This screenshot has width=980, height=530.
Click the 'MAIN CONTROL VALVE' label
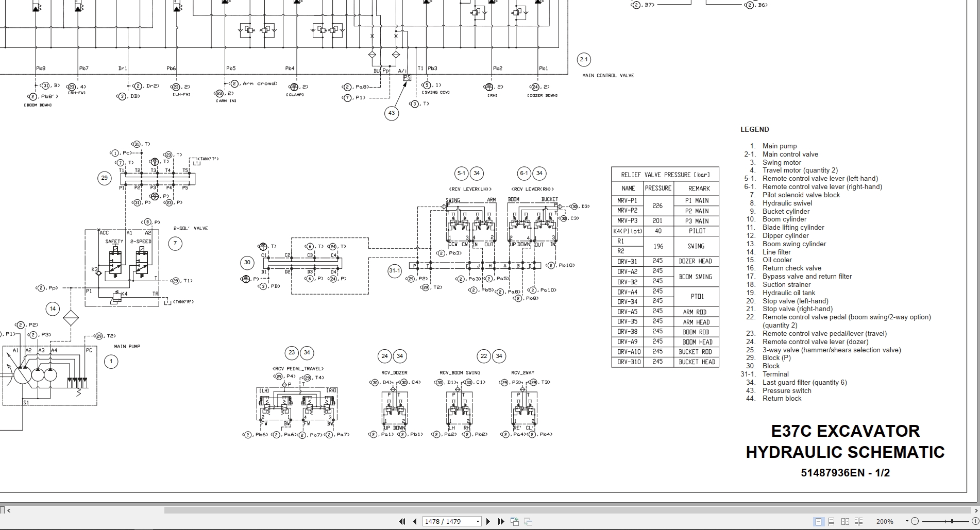(x=608, y=76)
